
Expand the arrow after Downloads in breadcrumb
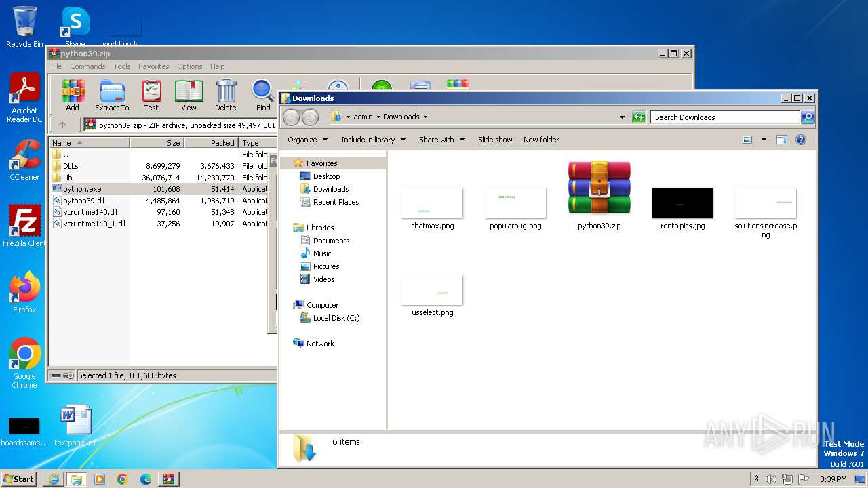425,117
